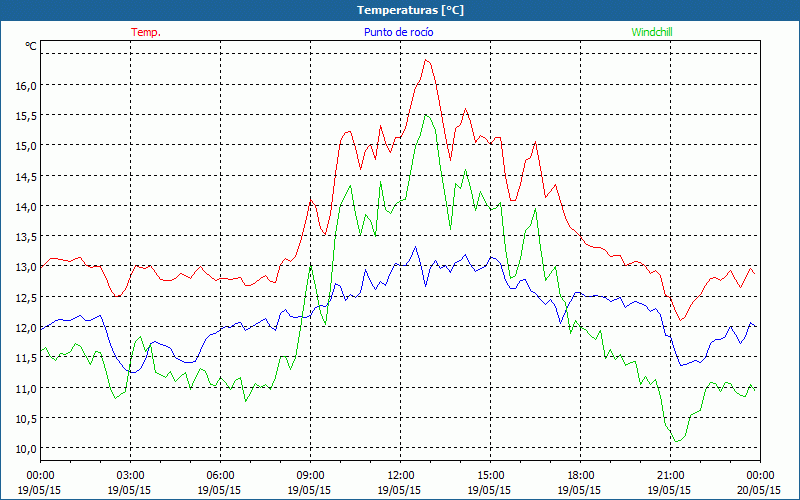Click the "15,0" value on the vertical axis
800x500 pixels.
click(26, 146)
